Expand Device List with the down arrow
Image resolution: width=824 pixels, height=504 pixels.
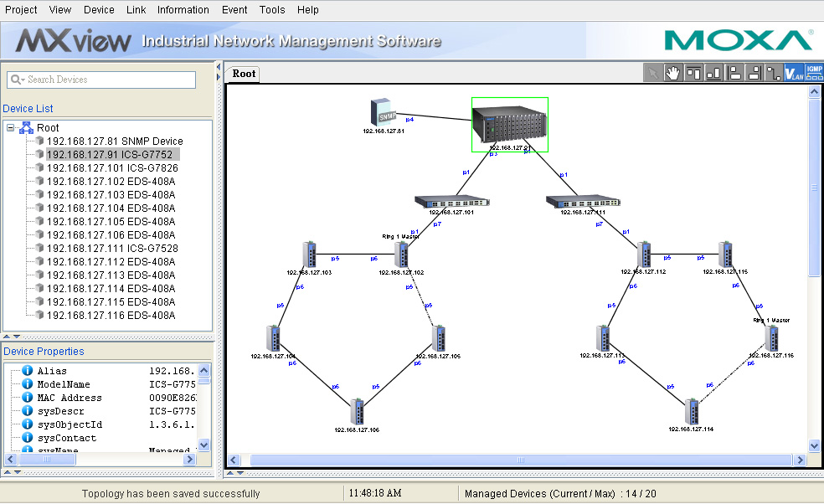[17, 337]
